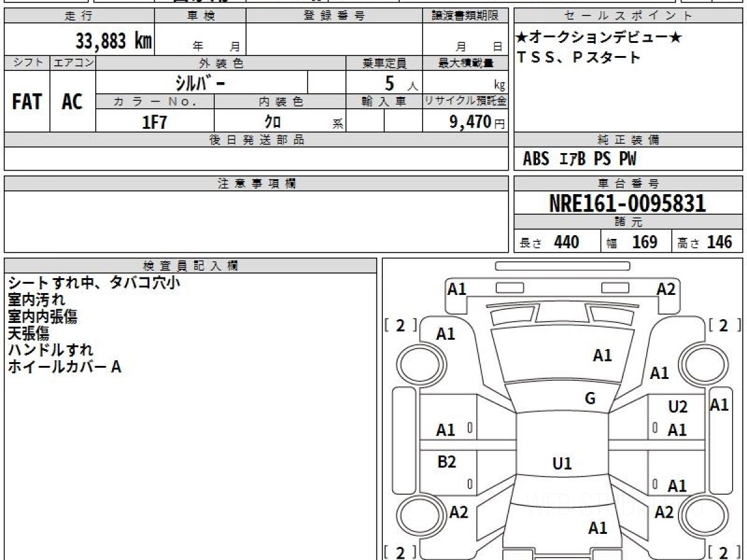This screenshot has height=560, width=747.
Task: Click the 33,883 km mileage value
Action: click(x=114, y=41)
